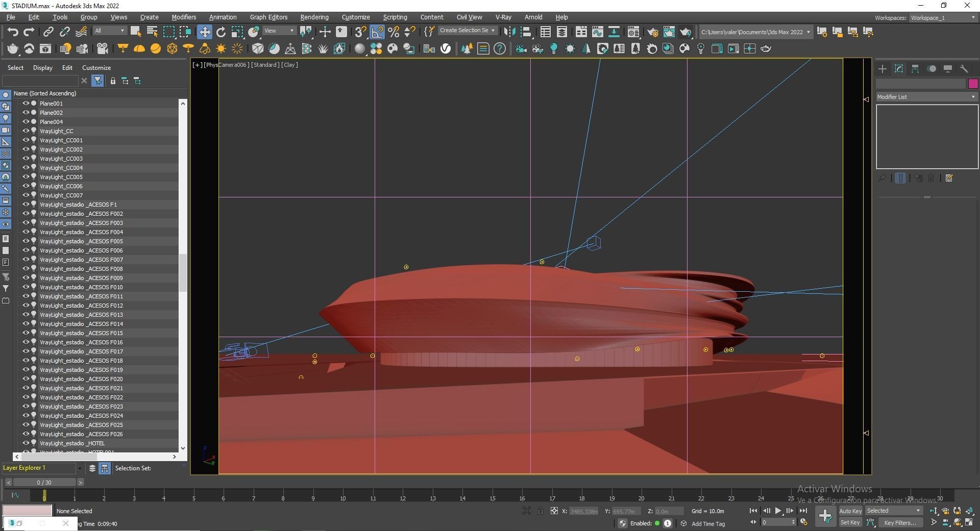Viewport: 980px width, 531px height.
Task: Open the project folder path dropdown
Action: [755, 32]
